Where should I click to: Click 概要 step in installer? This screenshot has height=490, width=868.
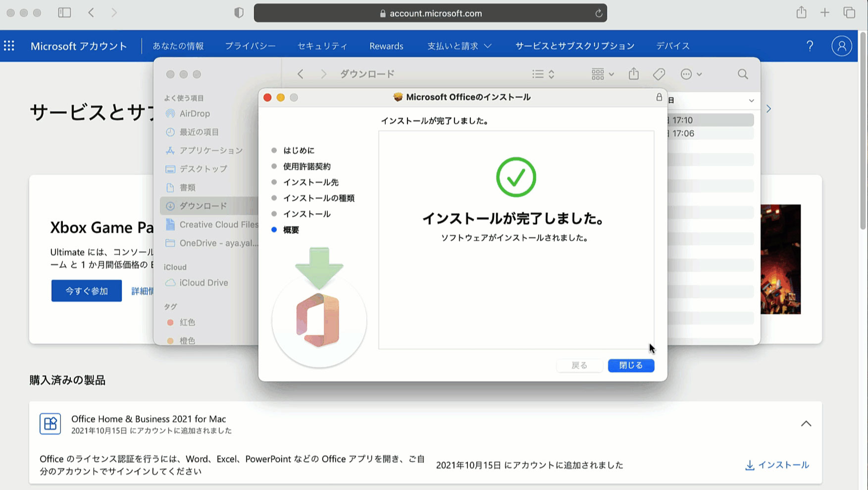point(291,230)
